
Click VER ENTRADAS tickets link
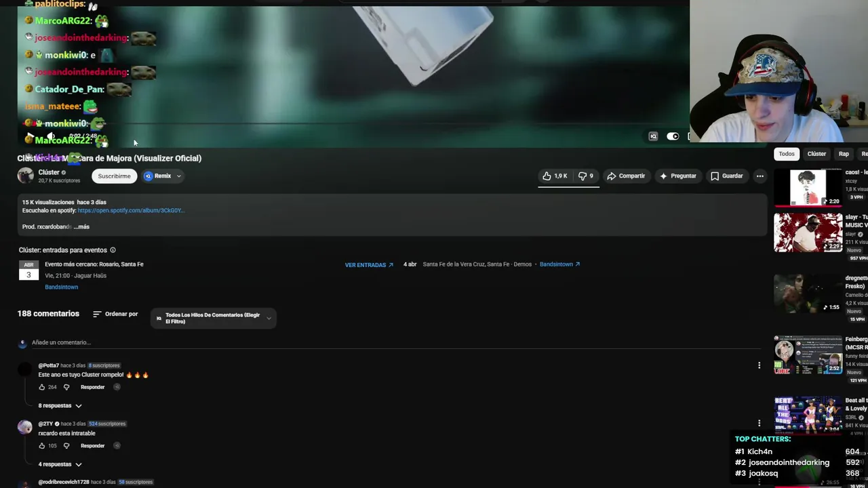pyautogui.click(x=369, y=265)
